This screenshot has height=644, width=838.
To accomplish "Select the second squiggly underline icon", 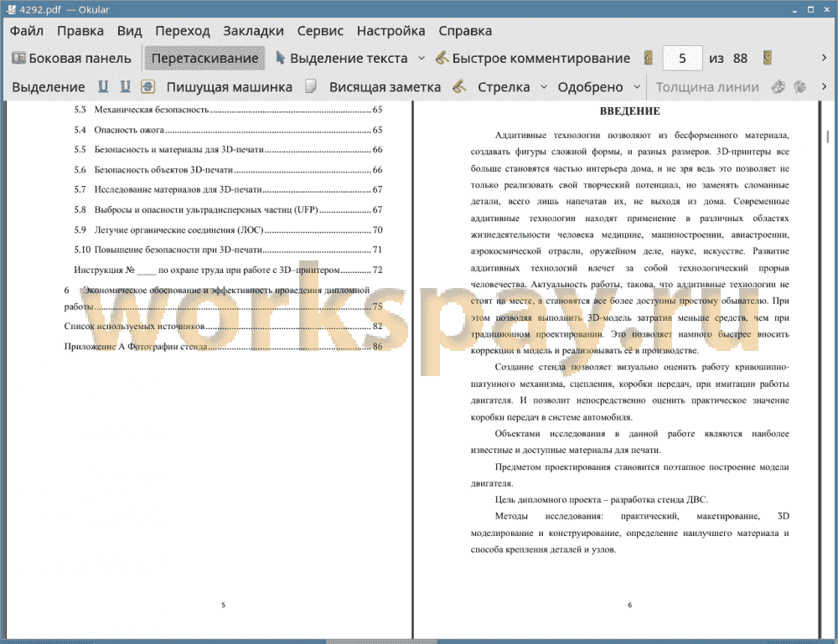I will point(125,86).
